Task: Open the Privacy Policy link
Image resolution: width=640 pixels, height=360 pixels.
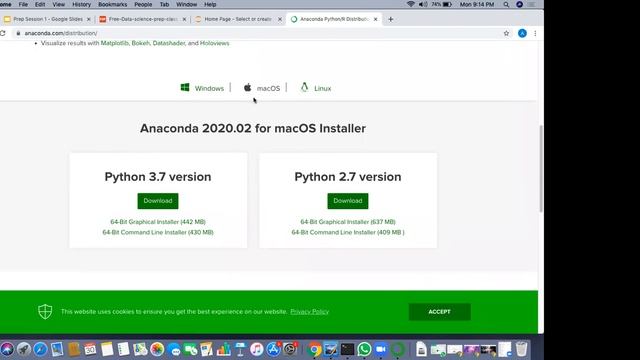Action: click(309, 311)
